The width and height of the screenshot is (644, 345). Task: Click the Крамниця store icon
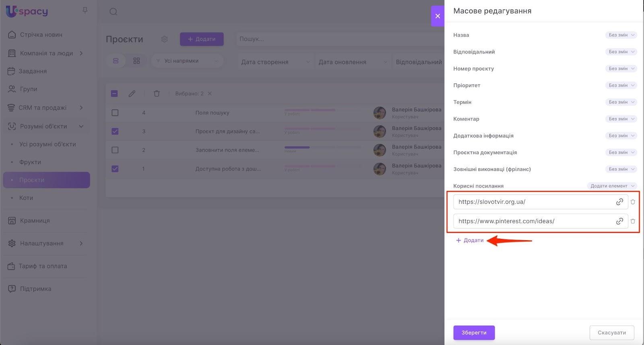coord(12,220)
